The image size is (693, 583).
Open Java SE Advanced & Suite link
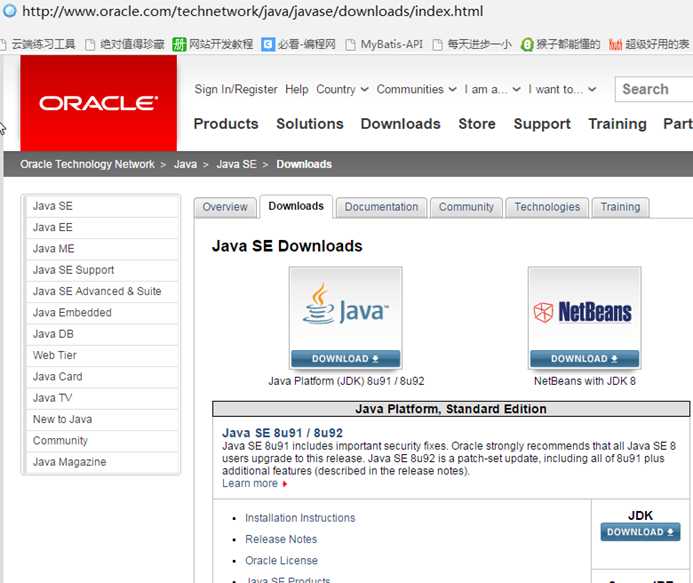coord(102,291)
